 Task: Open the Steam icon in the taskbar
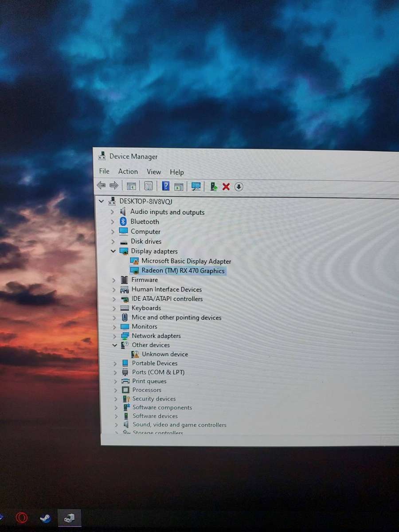(45, 517)
